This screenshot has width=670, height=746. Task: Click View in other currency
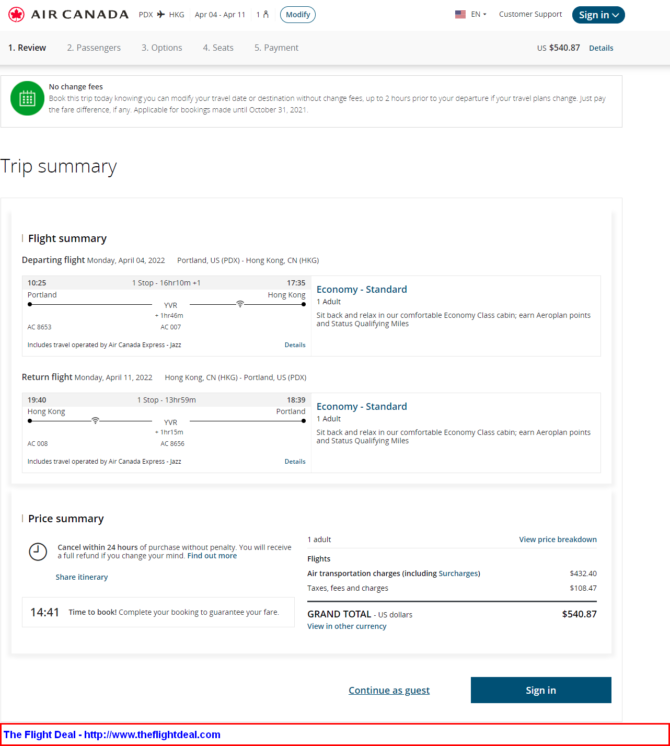click(x=347, y=626)
